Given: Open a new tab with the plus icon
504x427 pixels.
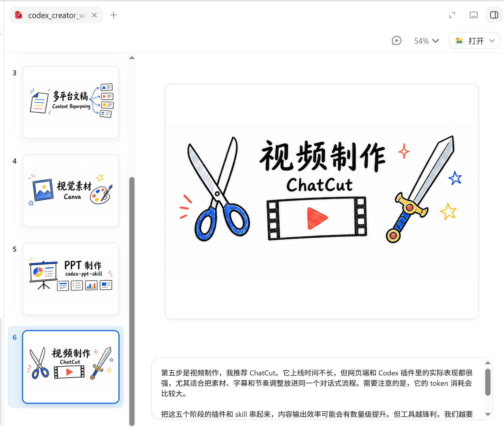Looking at the screenshot, I should [x=113, y=15].
